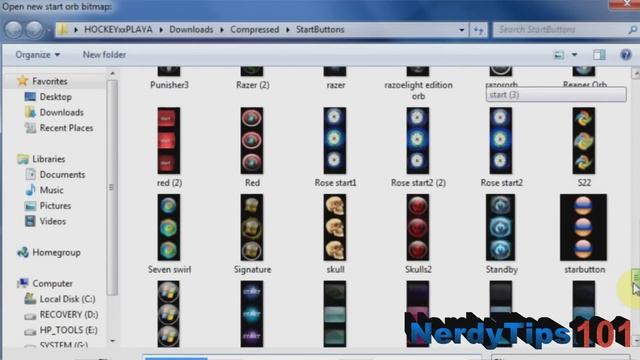This screenshot has width=640, height=360.
Task: Open the Organize menu
Action: [38, 55]
